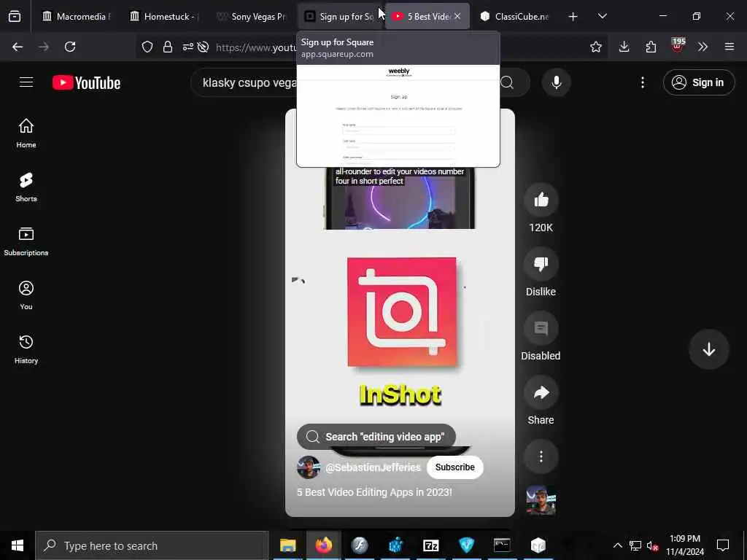The width and height of the screenshot is (747, 560).
Task: Open the blue shield taskbar app
Action: coord(466,545)
